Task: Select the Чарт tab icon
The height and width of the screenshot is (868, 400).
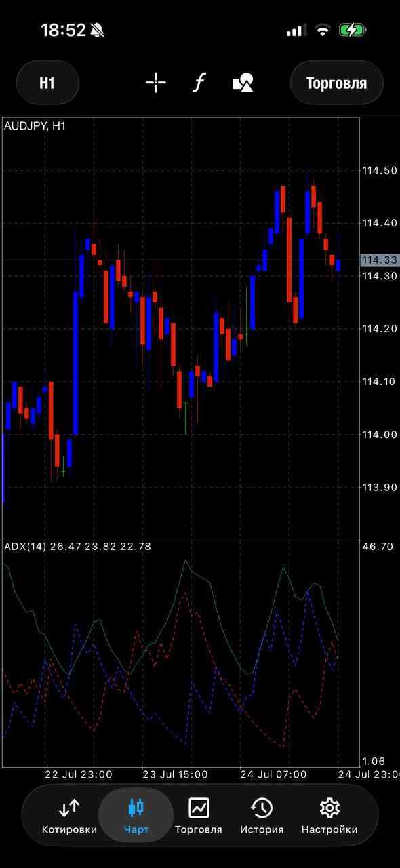Action: pyautogui.click(x=136, y=808)
